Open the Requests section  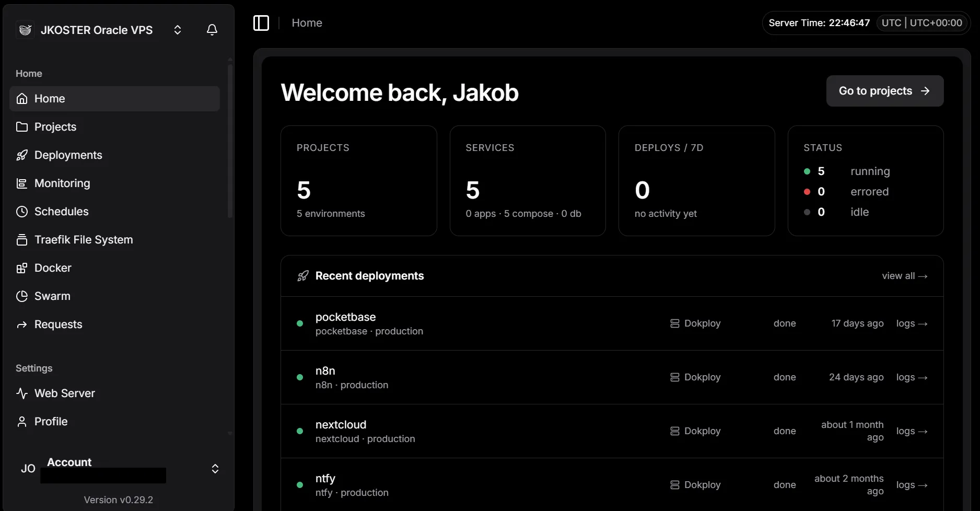click(x=115, y=324)
